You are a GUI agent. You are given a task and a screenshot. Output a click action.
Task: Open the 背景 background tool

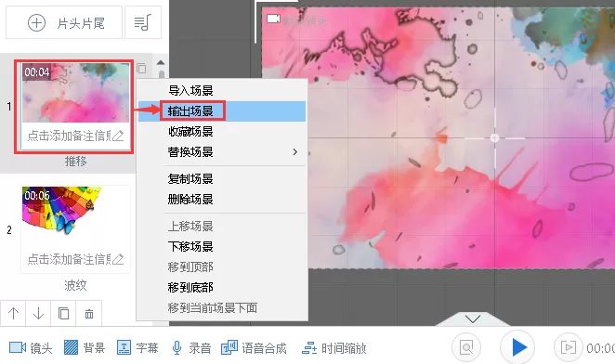tap(85, 348)
